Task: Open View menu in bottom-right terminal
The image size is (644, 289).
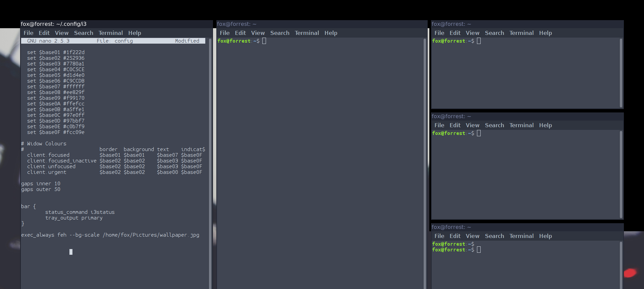Action: click(473, 236)
